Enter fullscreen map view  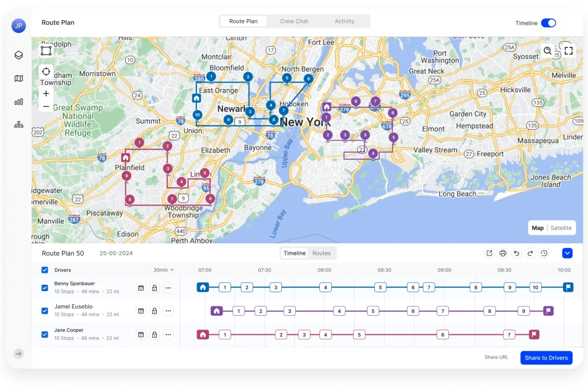click(568, 51)
